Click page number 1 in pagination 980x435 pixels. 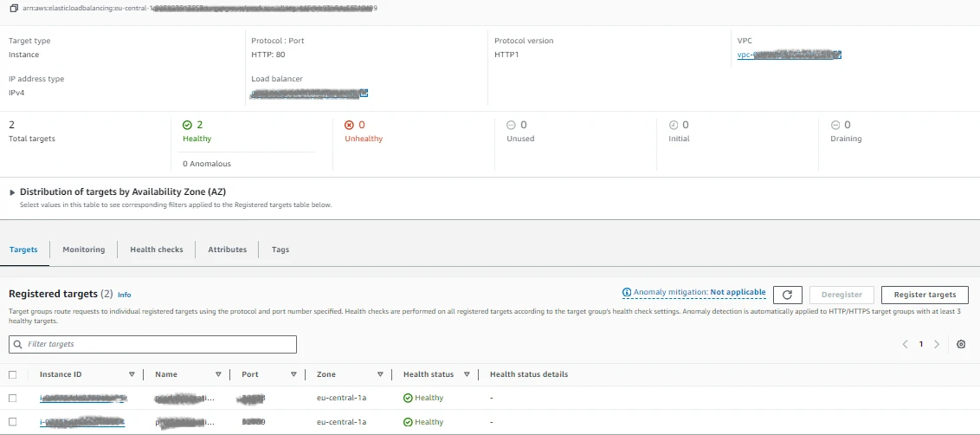click(920, 344)
